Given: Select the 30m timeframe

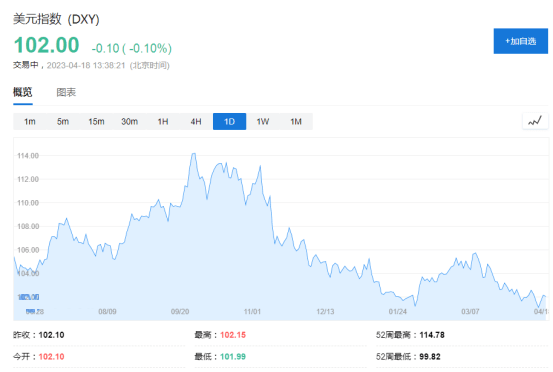Looking at the screenshot, I should click(x=129, y=122).
